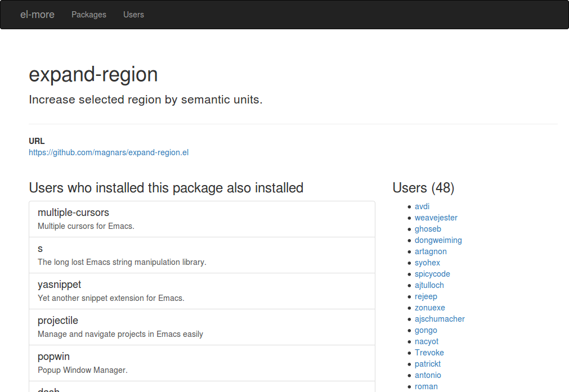Image resolution: width=569 pixels, height=392 pixels.
Task: Open weavejester user link
Action: click(436, 218)
